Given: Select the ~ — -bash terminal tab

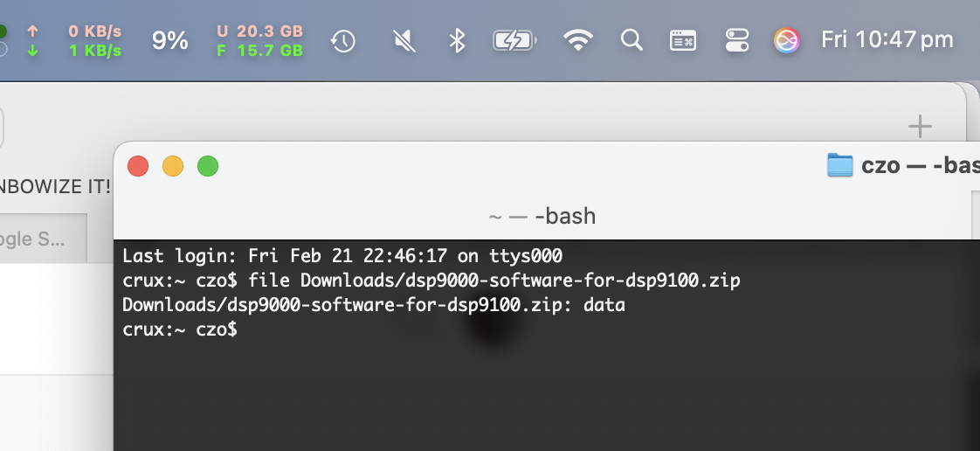Looking at the screenshot, I should (x=542, y=217).
